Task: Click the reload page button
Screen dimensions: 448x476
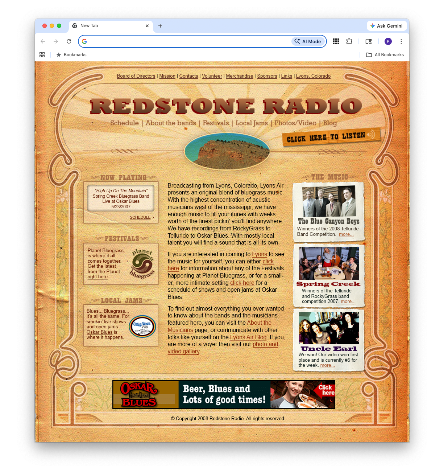Action: click(69, 41)
